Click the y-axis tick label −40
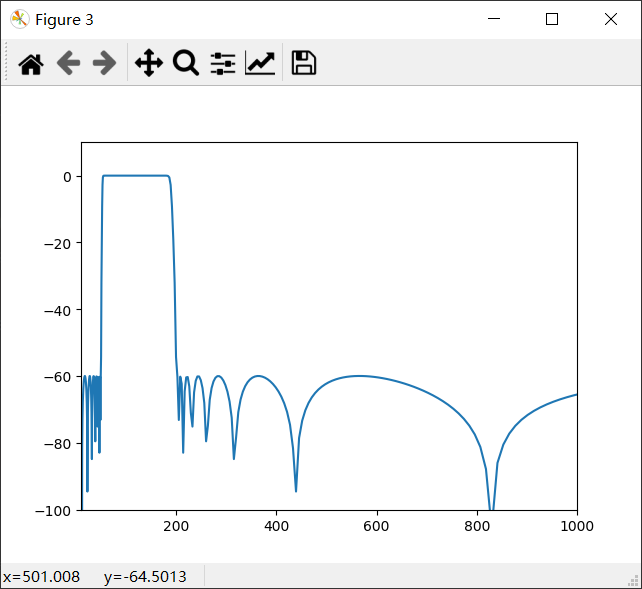The height and width of the screenshot is (589, 642). pos(57,311)
